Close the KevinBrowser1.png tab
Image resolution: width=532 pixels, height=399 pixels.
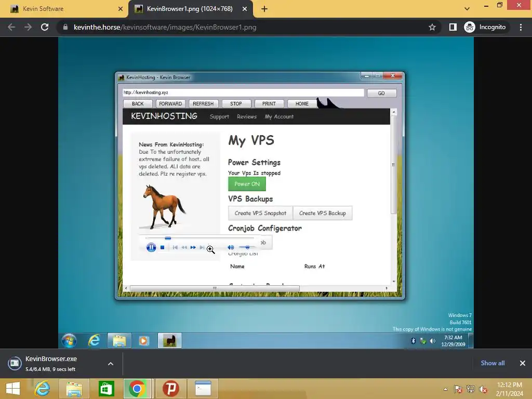tap(245, 9)
